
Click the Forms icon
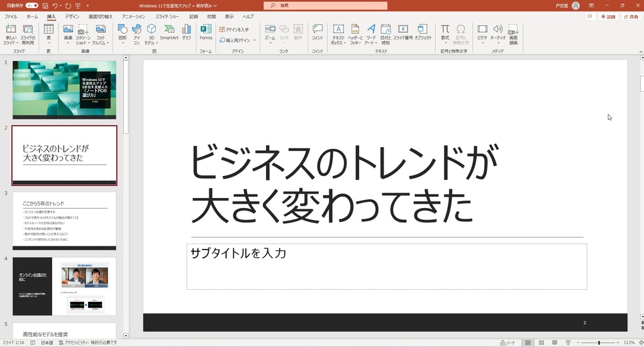206,32
